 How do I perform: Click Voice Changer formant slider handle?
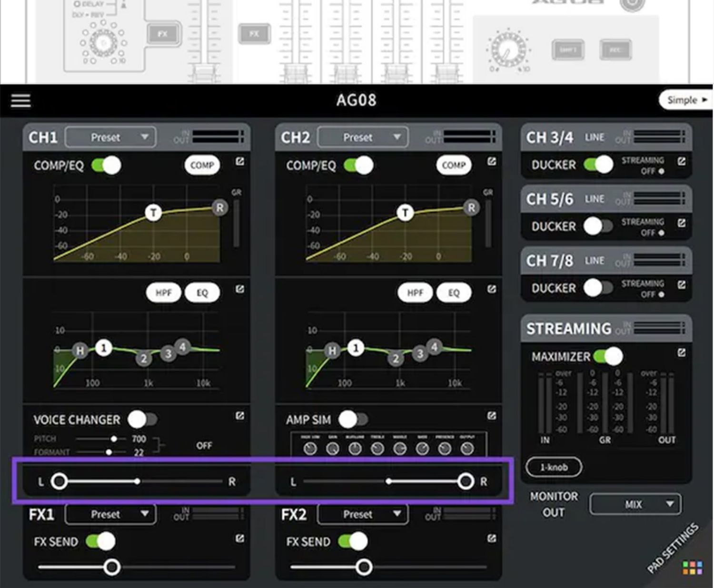109,452
